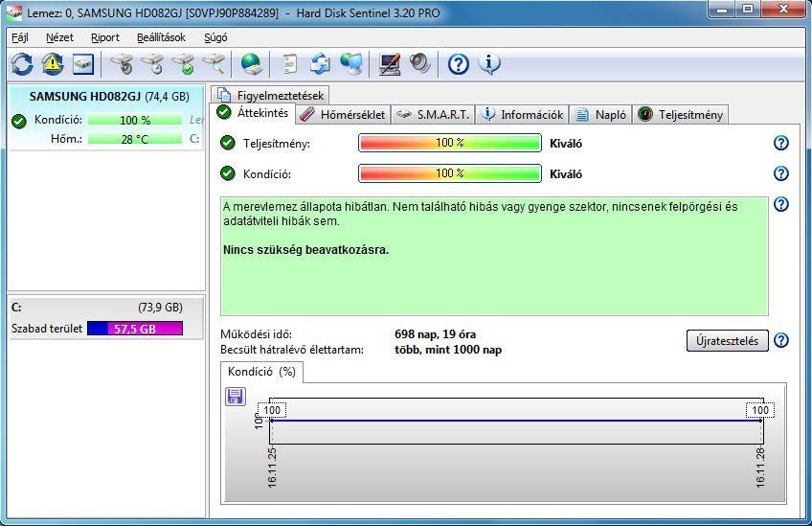Click the 16.11.25 date label on the chart
This screenshot has width=812, height=526.
pyautogui.click(x=272, y=468)
